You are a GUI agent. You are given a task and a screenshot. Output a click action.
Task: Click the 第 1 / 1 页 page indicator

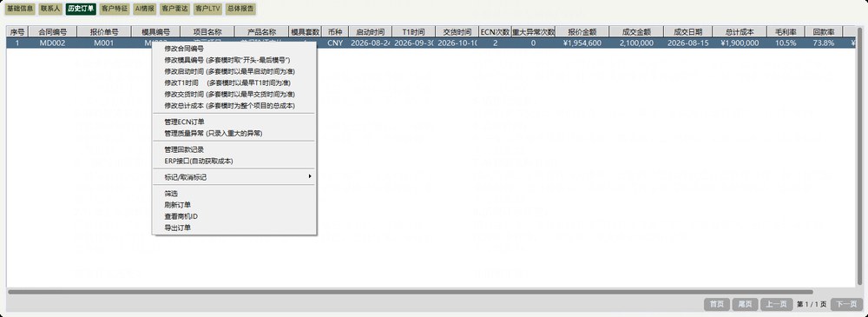812,304
